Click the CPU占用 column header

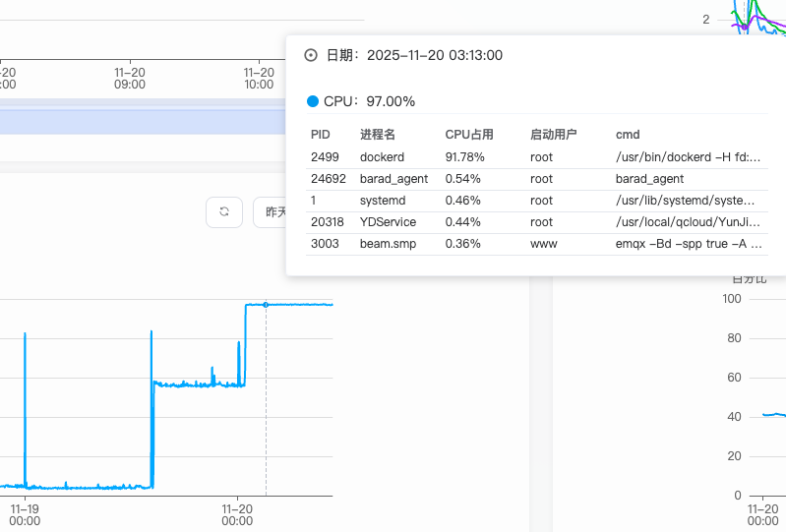pos(469,135)
